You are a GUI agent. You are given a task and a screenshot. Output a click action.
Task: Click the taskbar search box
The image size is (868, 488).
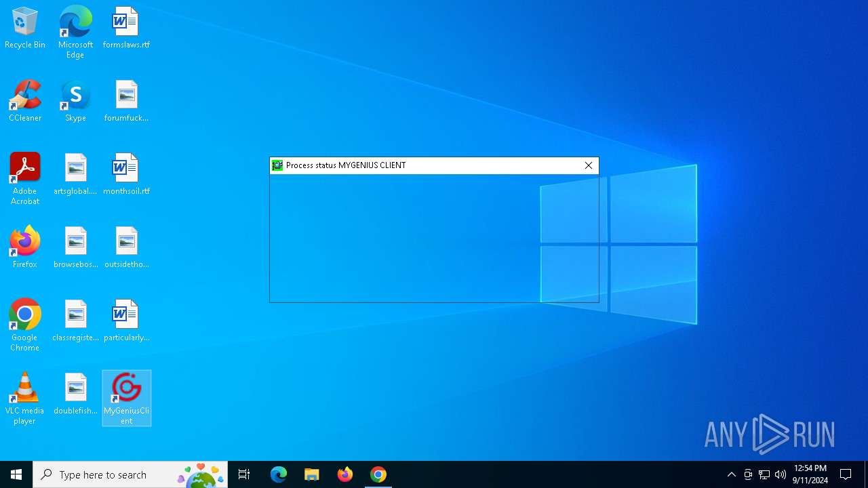coord(130,474)
